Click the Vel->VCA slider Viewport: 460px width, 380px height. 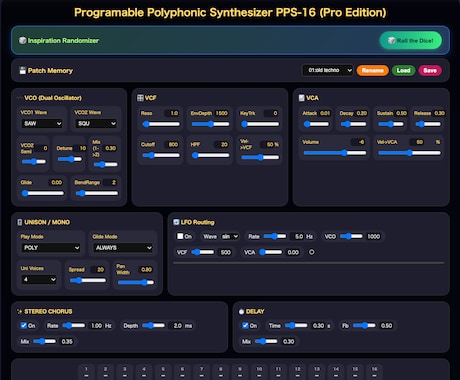pos(409,153)
